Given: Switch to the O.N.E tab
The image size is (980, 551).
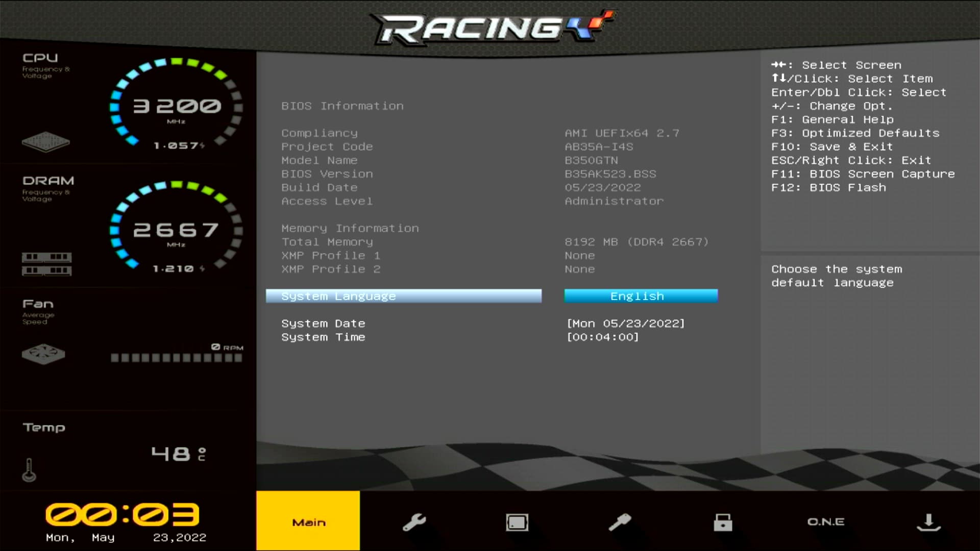Looking at the screenshot, I should [x=825, y=522].
